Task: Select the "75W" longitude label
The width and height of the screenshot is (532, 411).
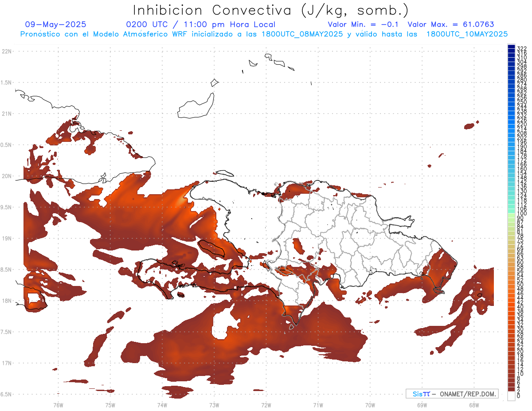Action: [110, 404]
